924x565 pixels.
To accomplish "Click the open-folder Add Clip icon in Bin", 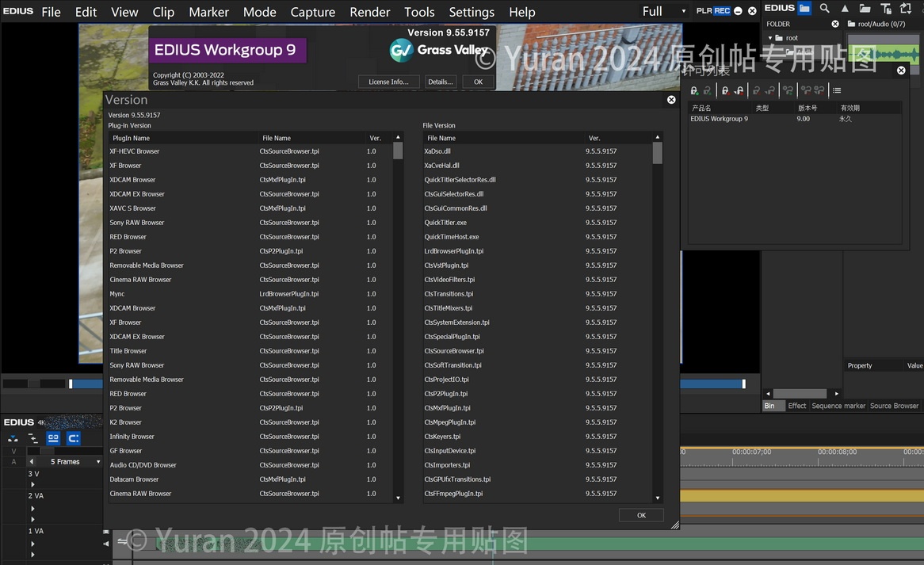I will tap(865, 8).
